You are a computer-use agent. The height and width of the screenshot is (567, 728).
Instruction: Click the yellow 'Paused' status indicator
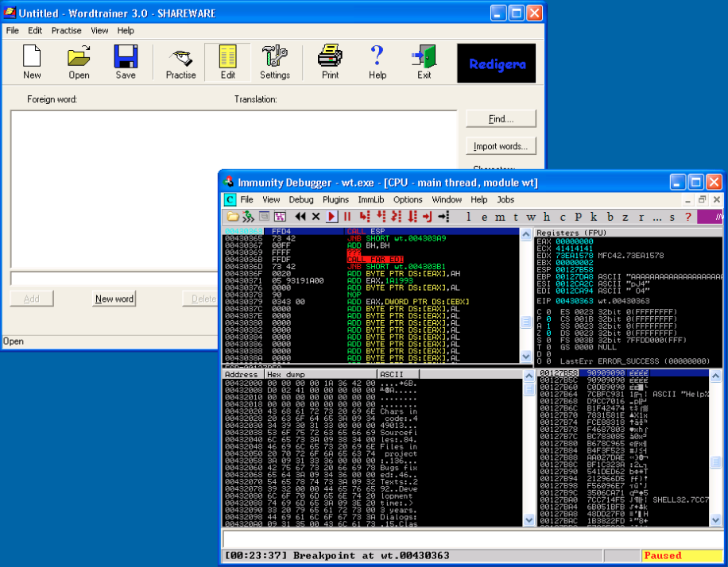pyautogui.click(x=682, y=555)
